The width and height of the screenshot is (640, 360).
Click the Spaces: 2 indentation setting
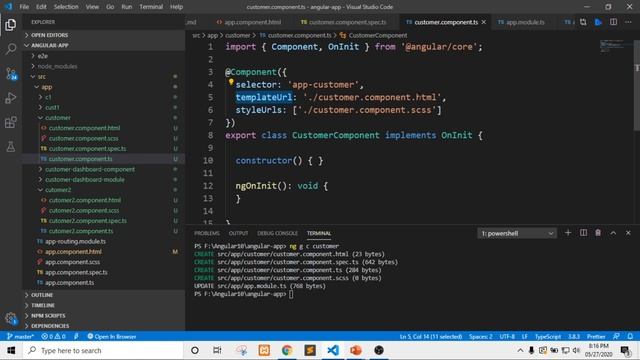481,336
